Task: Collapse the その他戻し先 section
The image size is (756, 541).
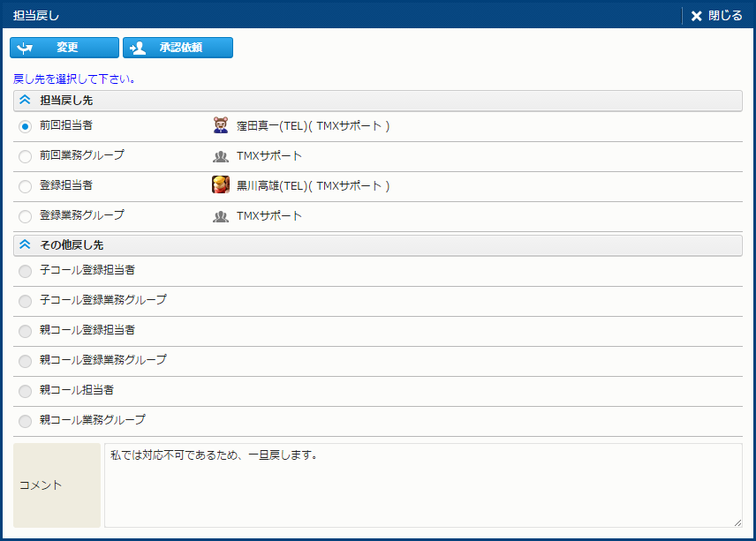Action: (x=25, y=244)
